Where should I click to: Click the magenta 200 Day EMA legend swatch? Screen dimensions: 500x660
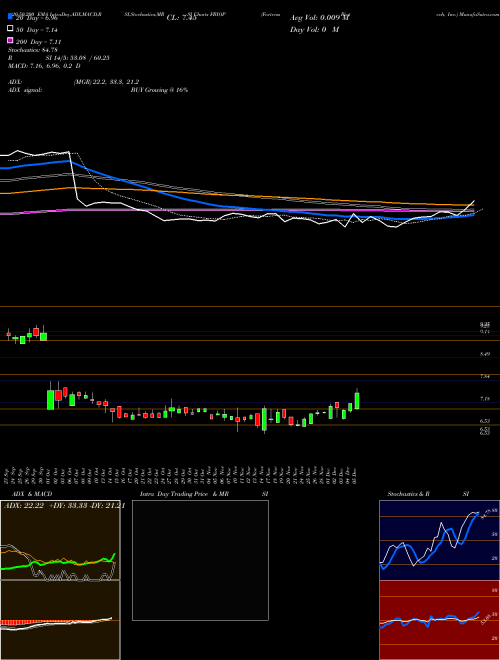point(10,40)
